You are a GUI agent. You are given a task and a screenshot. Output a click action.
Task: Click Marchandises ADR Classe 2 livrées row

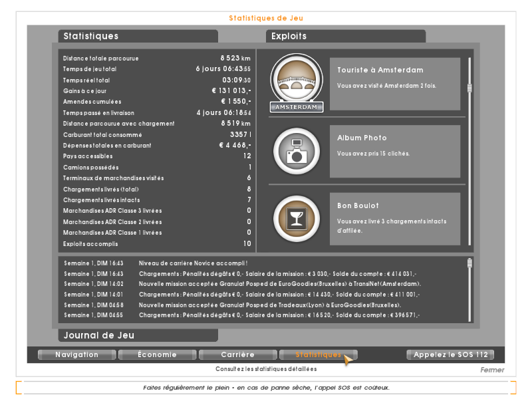click(157, 222)
